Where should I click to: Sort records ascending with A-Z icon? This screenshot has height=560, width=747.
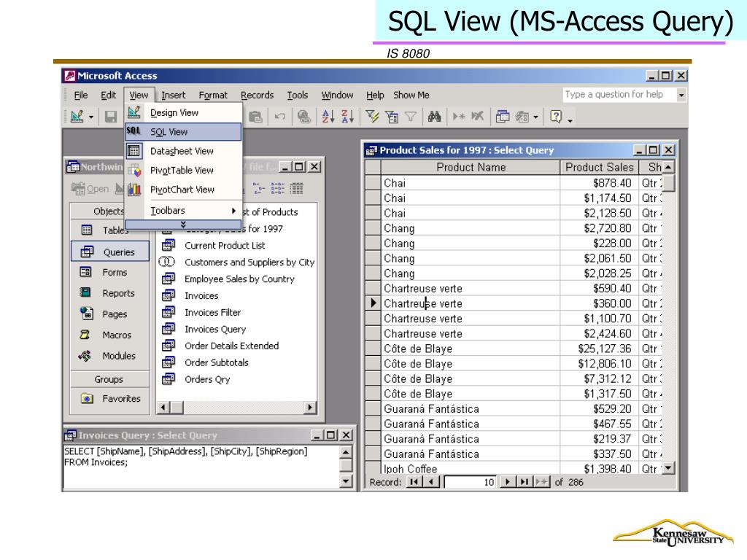[x=328, y=117]
